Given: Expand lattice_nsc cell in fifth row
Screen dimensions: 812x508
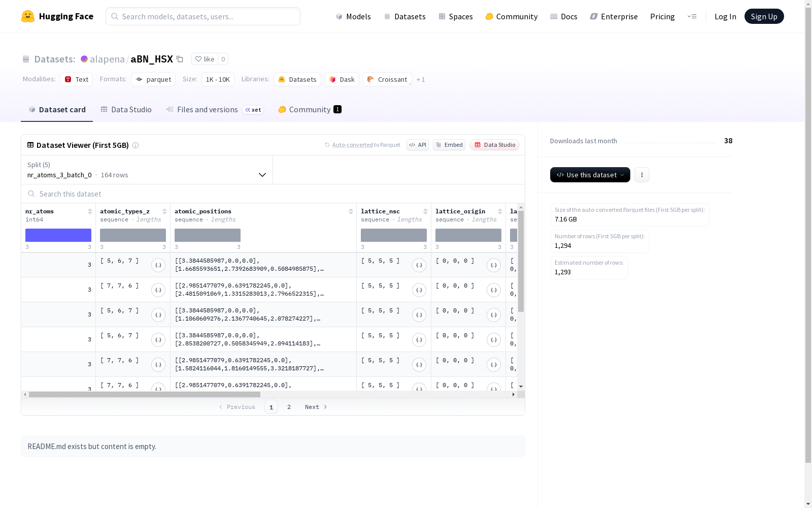Looking at the screenshot, I should click(419, 365).
